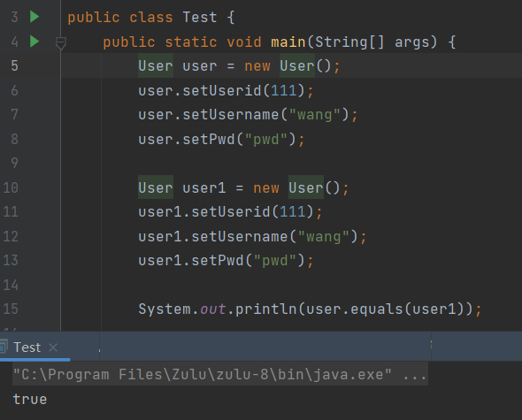522x420 pixels.
Task: Click 'System' on line 15
Action: click(x=165, y=309)
